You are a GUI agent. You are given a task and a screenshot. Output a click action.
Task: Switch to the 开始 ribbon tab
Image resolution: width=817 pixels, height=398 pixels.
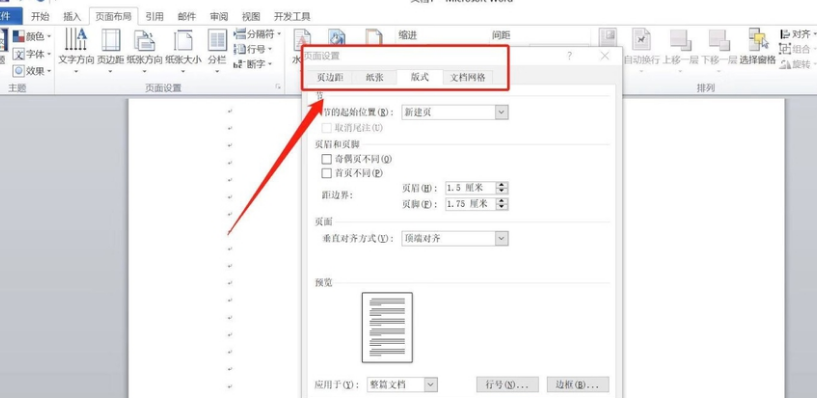pyautogui.click(x=40, y=16)
